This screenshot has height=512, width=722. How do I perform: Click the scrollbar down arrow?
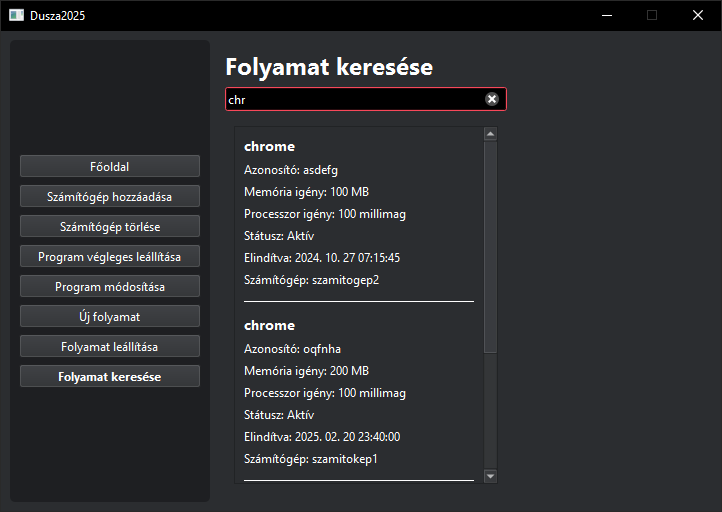tap(490, 476)
